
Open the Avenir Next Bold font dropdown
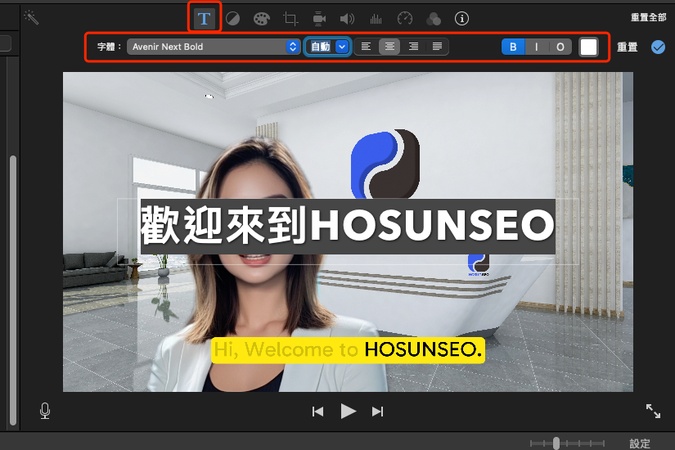point(214,47)
